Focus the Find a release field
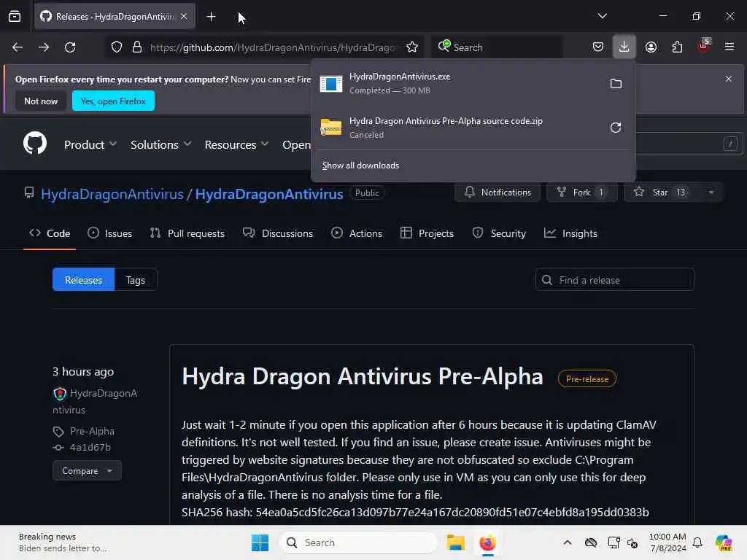Image resolution: width=747 pixels, height=560 pixels. coord(614,280)
